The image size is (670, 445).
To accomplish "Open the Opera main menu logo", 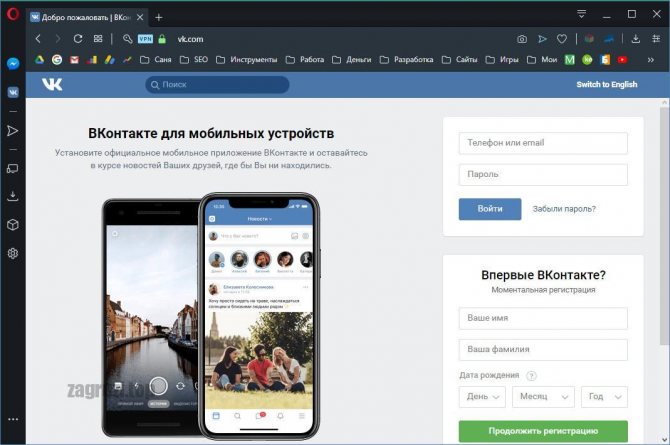I will tap(13, 15).
